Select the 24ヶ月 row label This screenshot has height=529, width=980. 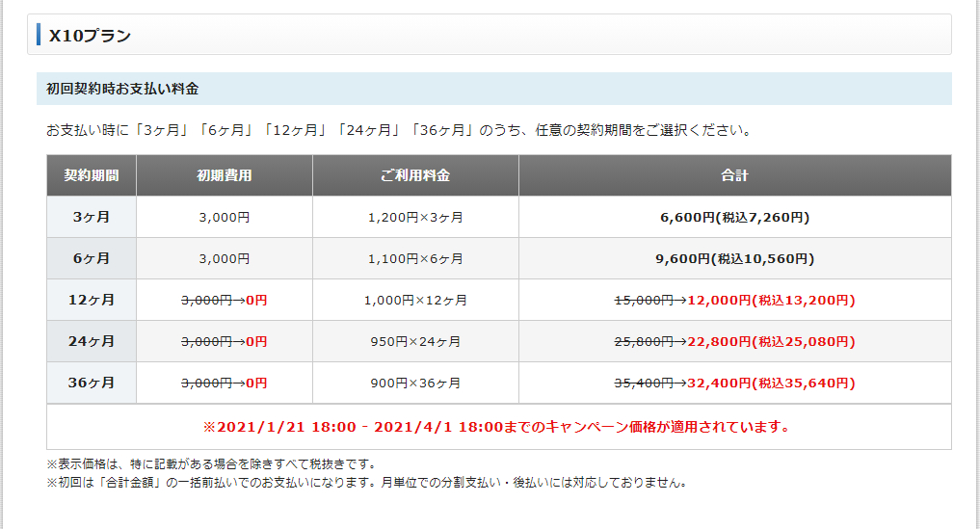(x=92, y=341)
